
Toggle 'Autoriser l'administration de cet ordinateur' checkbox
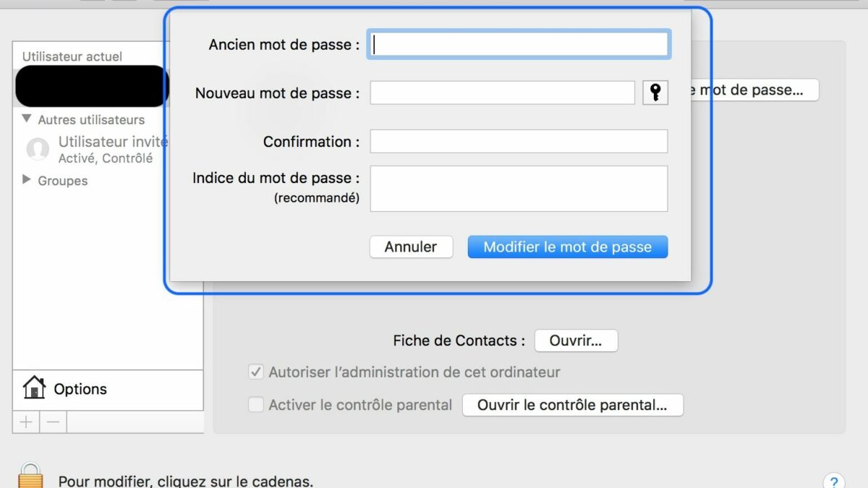coord(256,372)
